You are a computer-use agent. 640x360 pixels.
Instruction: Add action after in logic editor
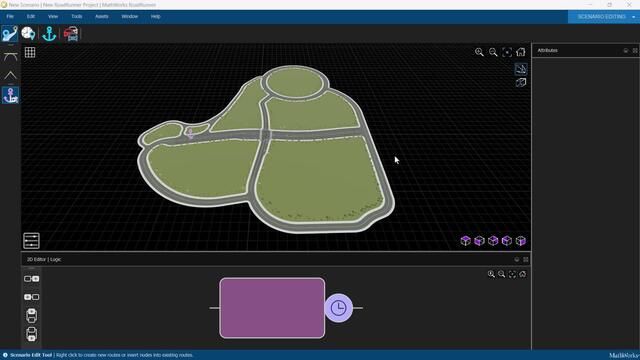[x=31, y=279]
